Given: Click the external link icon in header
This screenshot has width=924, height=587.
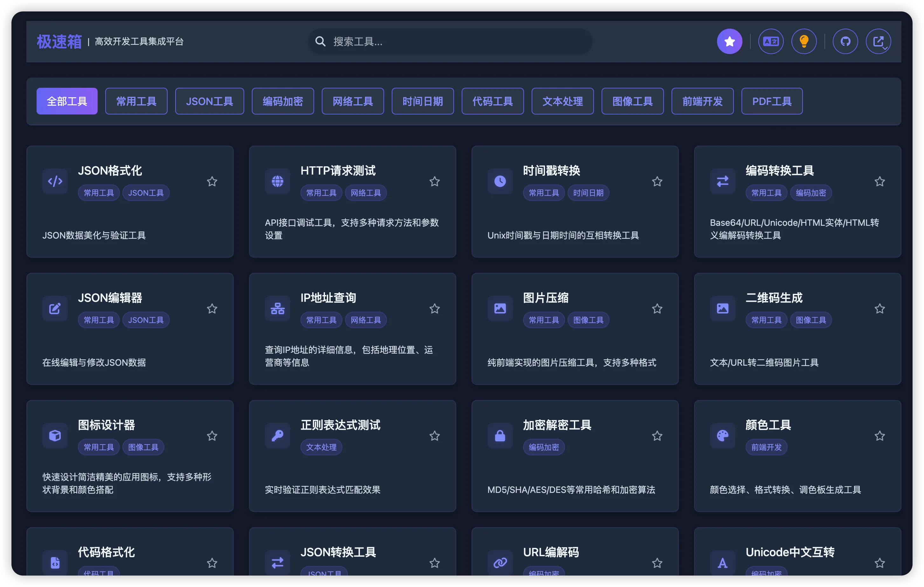Looking at the screenshot, I should tap(878, 41).
